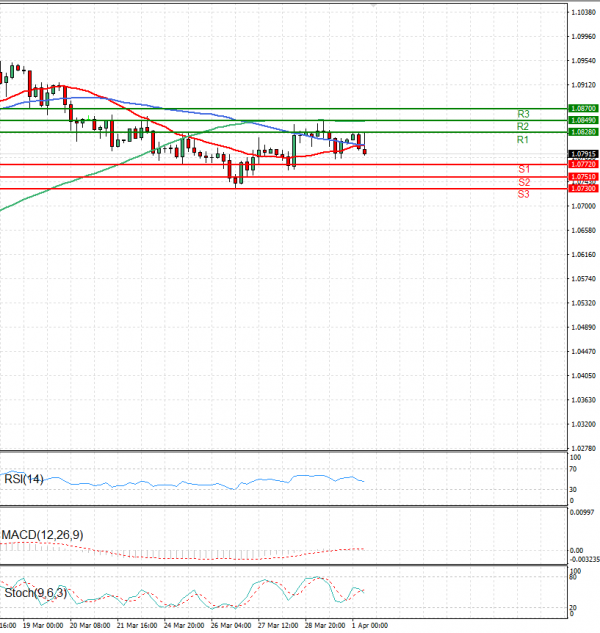
Task: Click the 1.09120 price axis value
Action: pos(584,85)
